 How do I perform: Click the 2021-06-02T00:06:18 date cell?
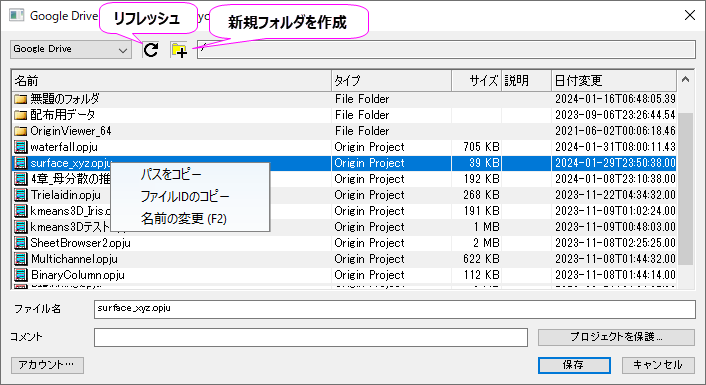pyautogui.click(x=615, y=131)
